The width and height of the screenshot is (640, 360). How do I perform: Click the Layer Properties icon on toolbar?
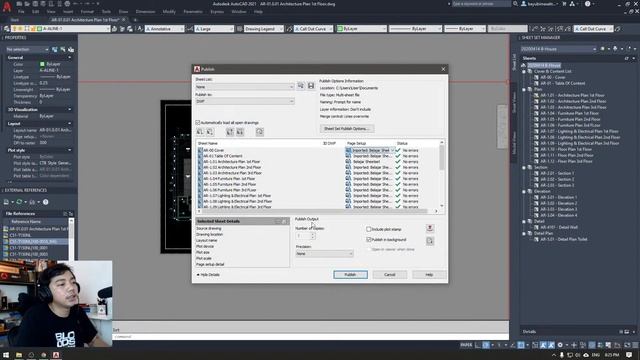tap(7, 29)
